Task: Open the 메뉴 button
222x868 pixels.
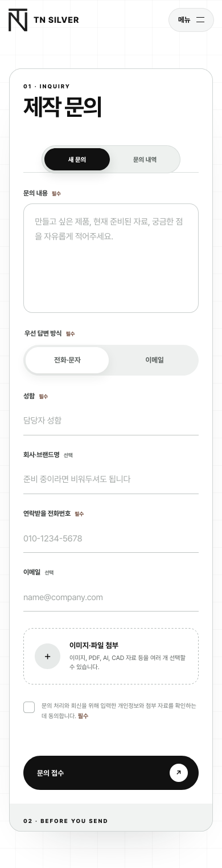Action: click(x=191, y=20)
